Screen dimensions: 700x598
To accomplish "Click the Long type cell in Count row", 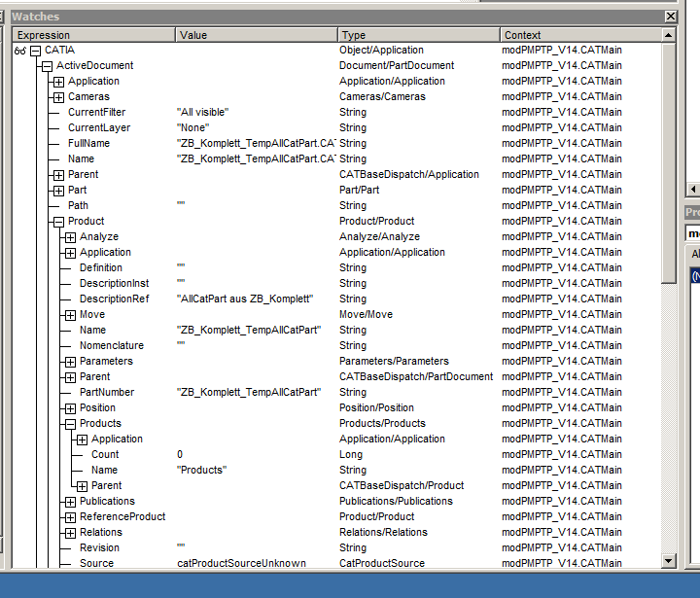I will tap(351, 454).
